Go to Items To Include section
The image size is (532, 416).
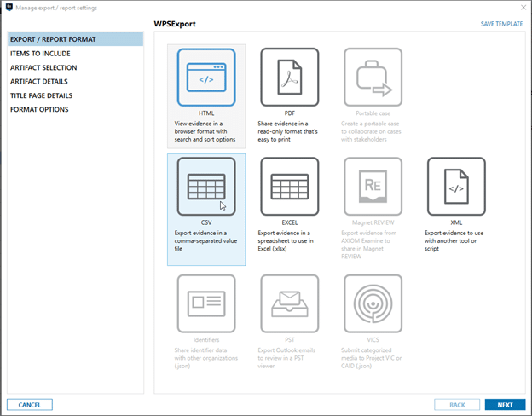pyautogui.click(x=75, y=54)
